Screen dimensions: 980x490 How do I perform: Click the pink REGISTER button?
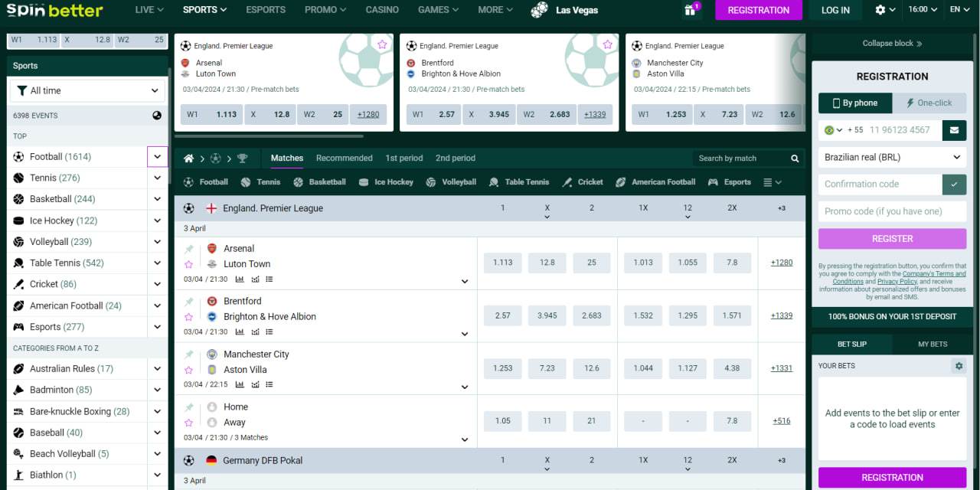(892, 239)
